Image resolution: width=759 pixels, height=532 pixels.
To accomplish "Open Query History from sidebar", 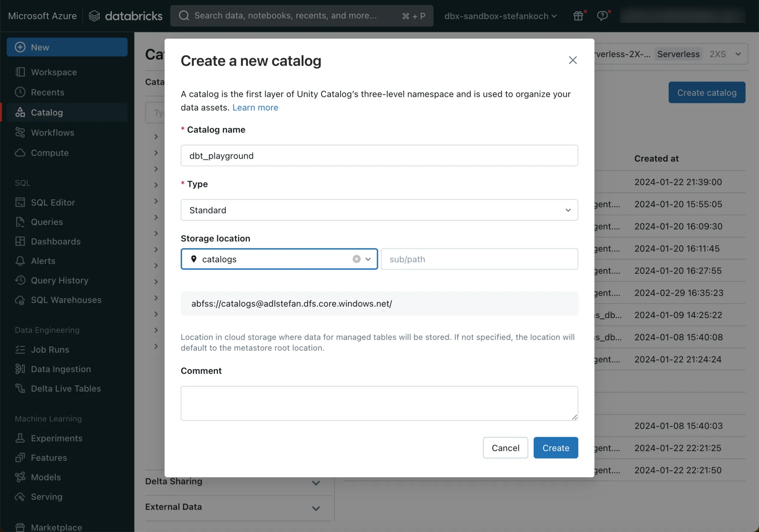I will pos(59,281).
